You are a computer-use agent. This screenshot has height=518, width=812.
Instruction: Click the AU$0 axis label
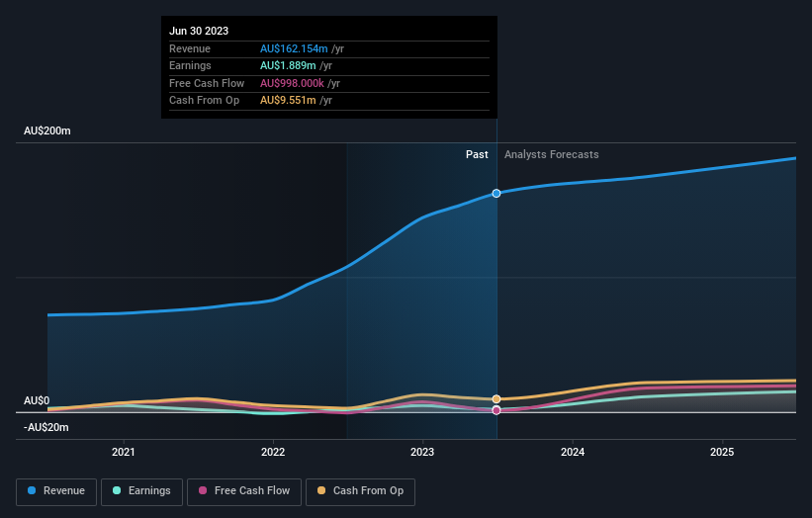(x=37, y=401)
